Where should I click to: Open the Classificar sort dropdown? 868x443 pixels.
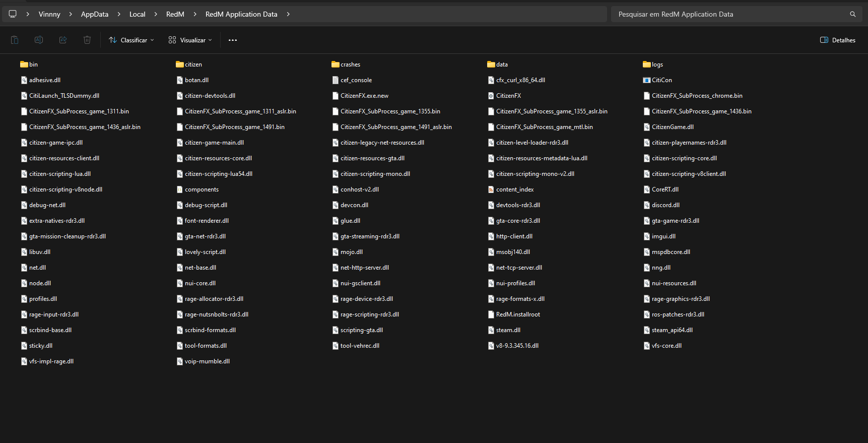(131, 40)
